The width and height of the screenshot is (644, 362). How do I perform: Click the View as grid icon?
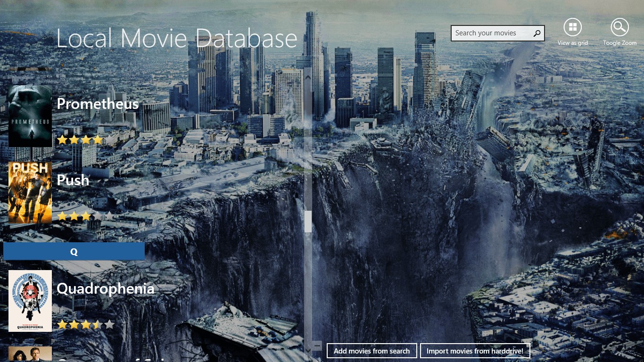(572, 27)
